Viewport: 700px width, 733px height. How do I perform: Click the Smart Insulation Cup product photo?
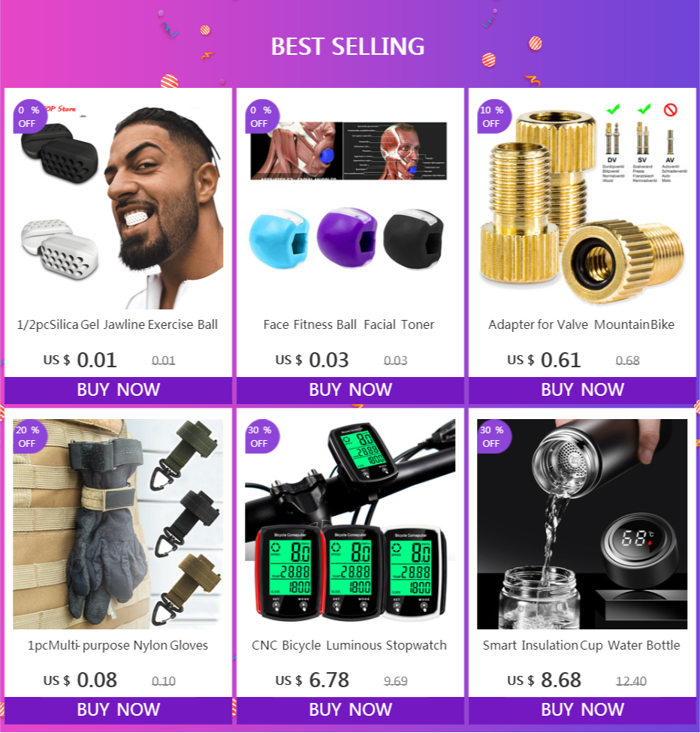582,524
